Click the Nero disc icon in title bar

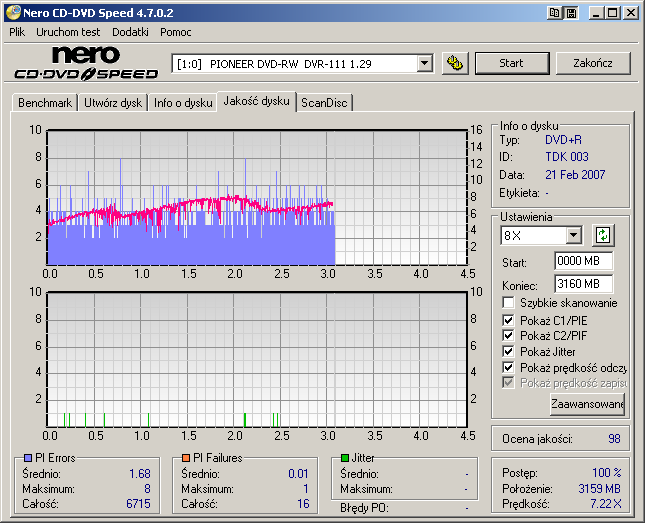pyautogui.click(x=13, y=13)
